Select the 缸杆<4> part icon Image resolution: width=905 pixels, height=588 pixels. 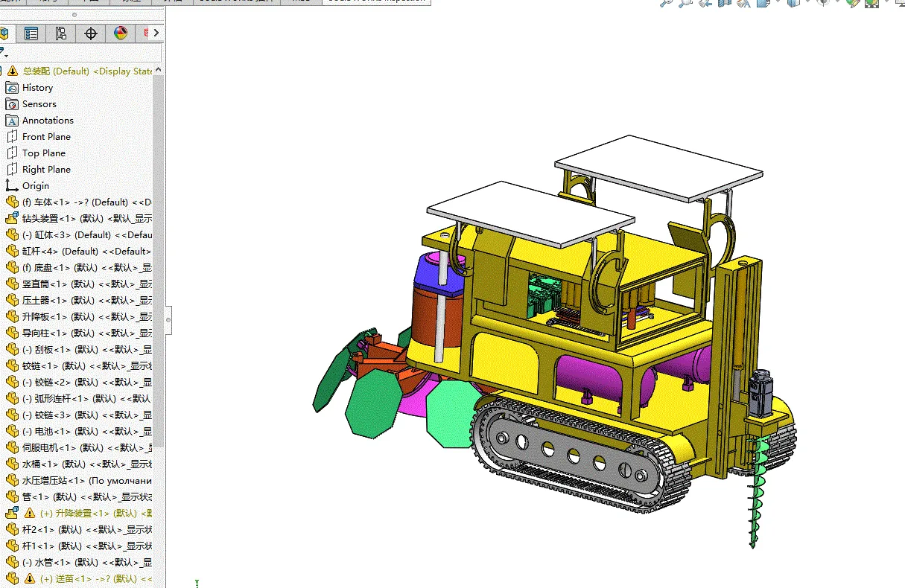point(11,252)
